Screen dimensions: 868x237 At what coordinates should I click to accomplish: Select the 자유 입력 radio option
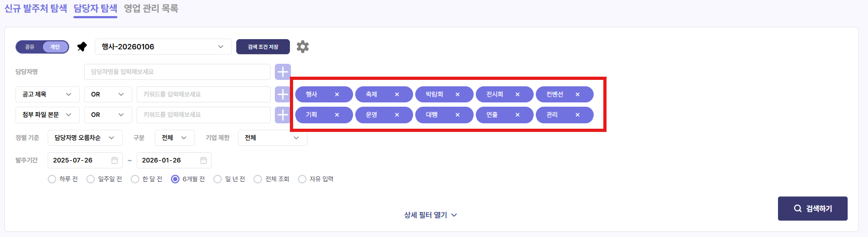302,179
